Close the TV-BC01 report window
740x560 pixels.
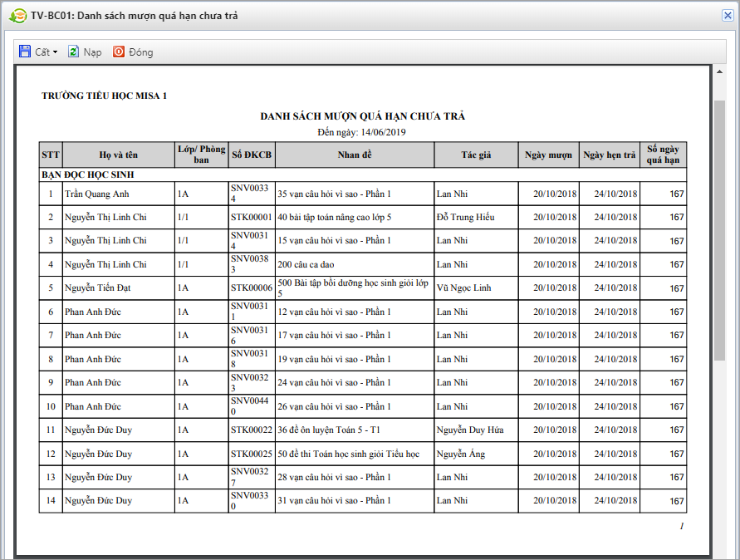pyautogui.click(x=728, y=16)
